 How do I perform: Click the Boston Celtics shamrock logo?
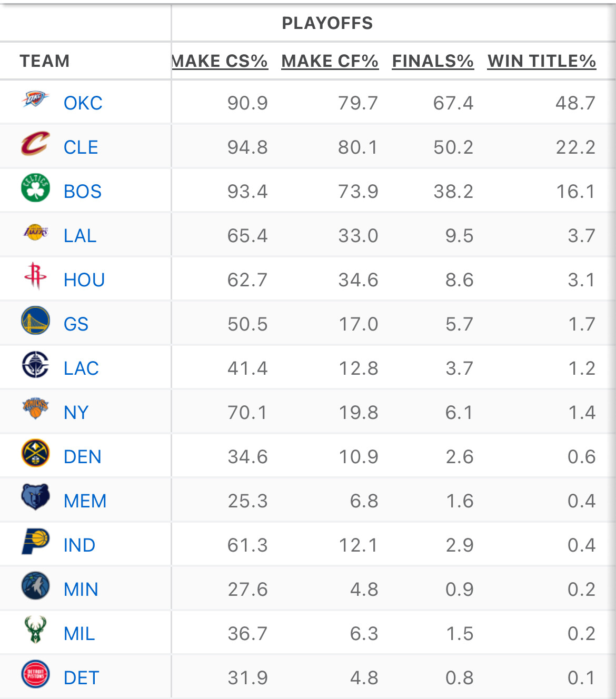point(35,188)
